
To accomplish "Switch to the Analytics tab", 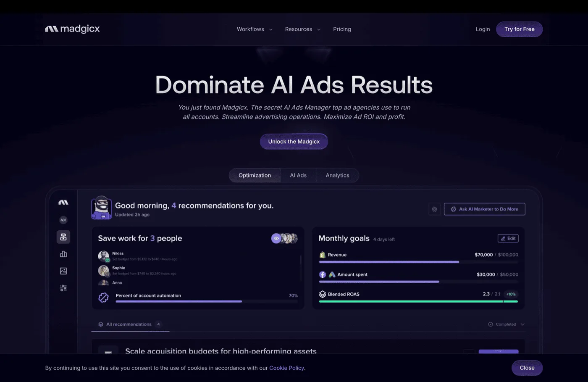I will point(337,175).
